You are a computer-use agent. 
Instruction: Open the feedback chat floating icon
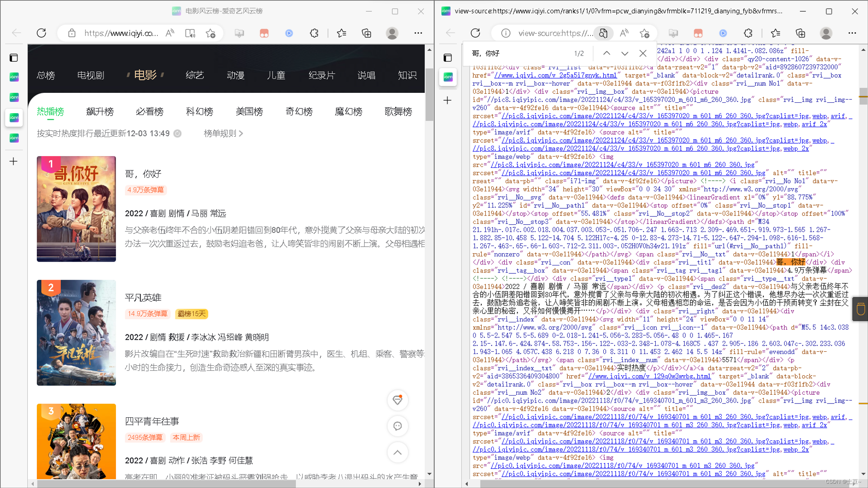pos(397,426)
